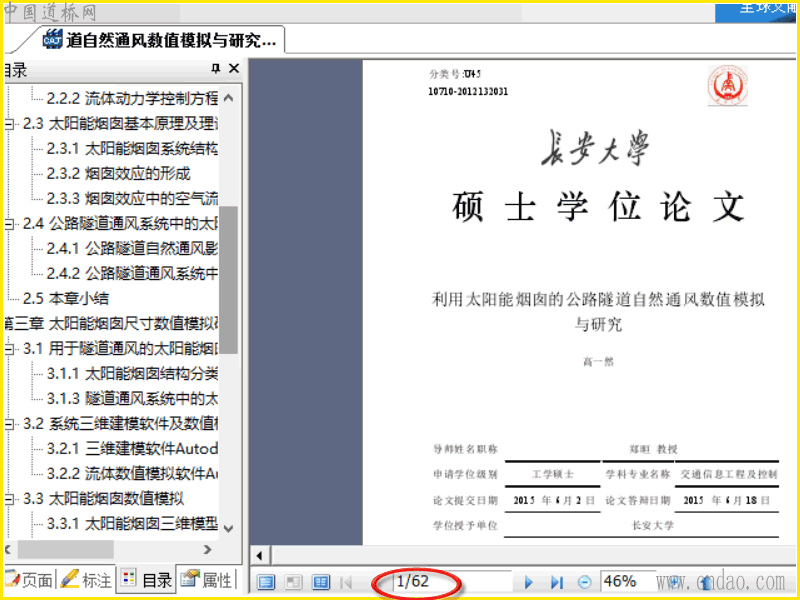The width and height of the screenshot is (800, 600).
Task: Open outline entry 2.5 本章小结
Action: [66, 298]
